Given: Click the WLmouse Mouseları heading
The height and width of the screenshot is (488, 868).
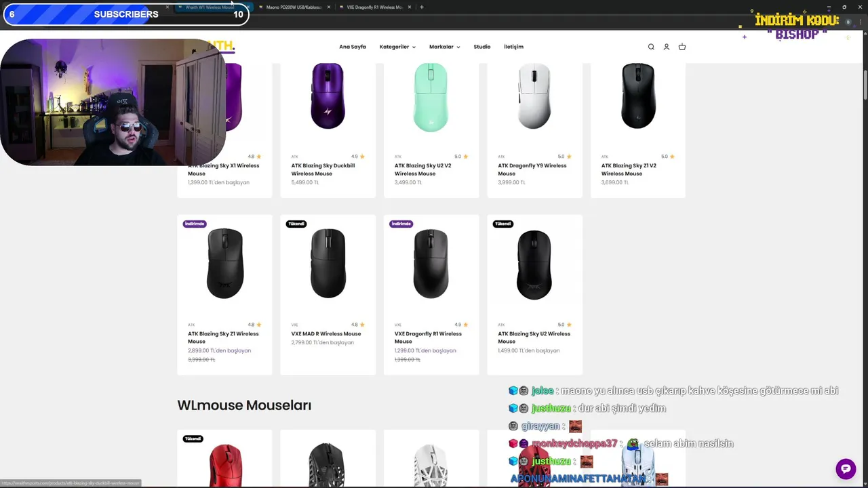Looking at the screenshot, I should tap(244, 405).
